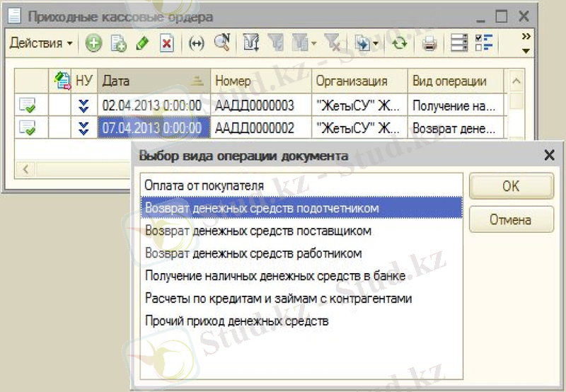This screenshot has height=392, width=566.
Task: Click the document icon in window title
Action: click(x=15, y=16)
